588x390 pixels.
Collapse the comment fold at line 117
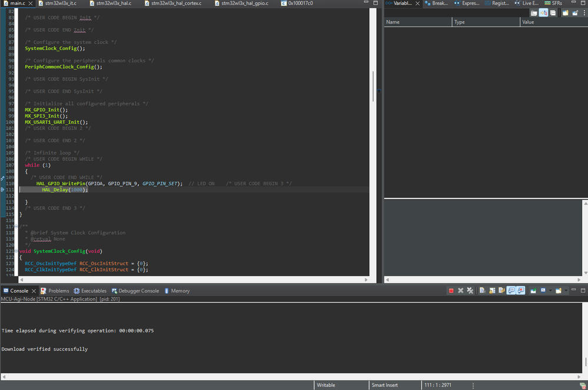pos(16,226)
